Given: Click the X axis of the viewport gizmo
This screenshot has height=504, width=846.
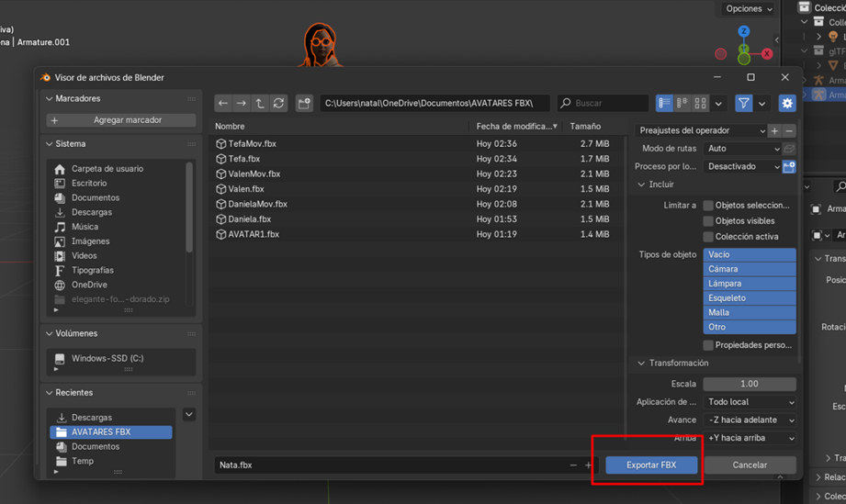Looking at the screenshot, I should pos(767,54).
